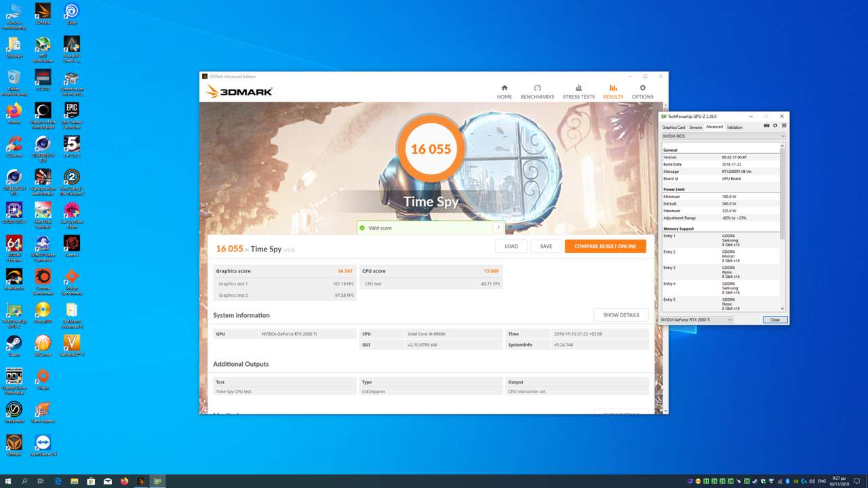Click the Entry 2 Micron memory row
Viewport: 868px width, 488px height.
(720, 256)
